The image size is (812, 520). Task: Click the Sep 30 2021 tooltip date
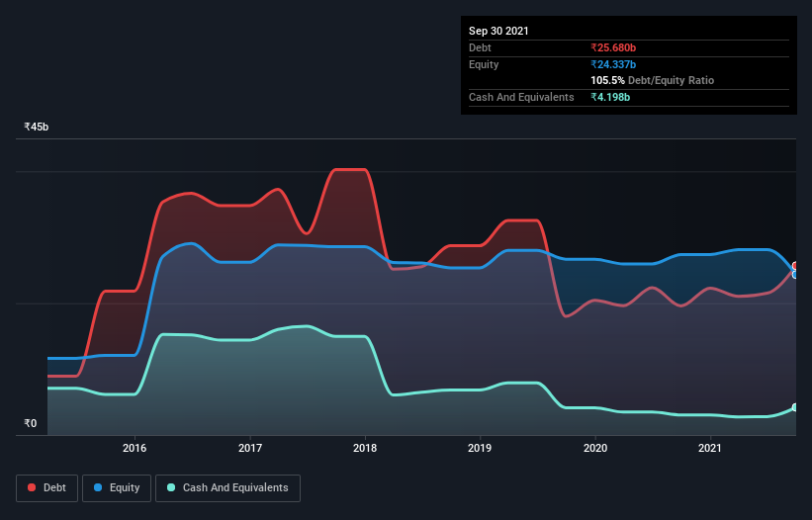click(498, 31)
